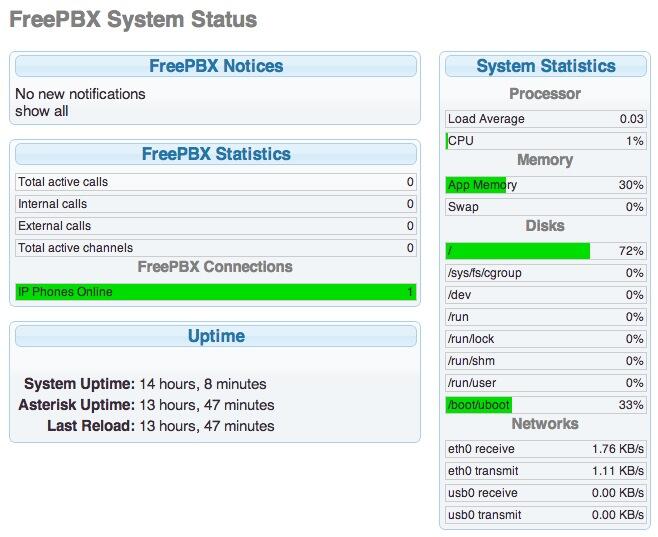Click the FreePBX Connections heading
Screen dimensions: 658x537
click(x=215, y=267)
